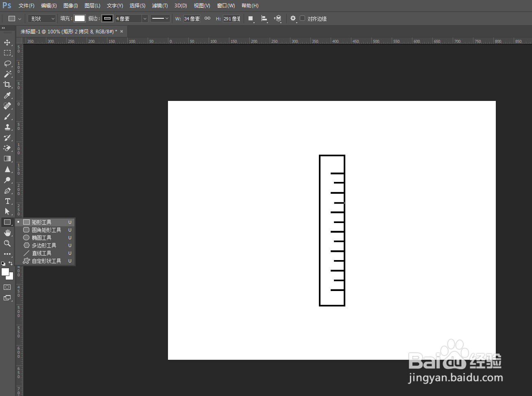Expand the collapsed toolbar double arrows

[3, 28]
